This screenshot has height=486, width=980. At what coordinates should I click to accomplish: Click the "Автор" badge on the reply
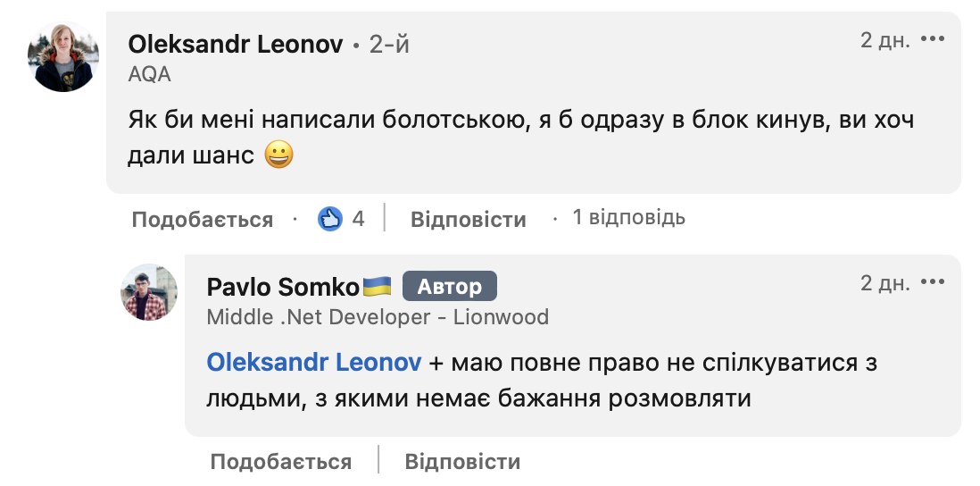(x=449, y=287)
